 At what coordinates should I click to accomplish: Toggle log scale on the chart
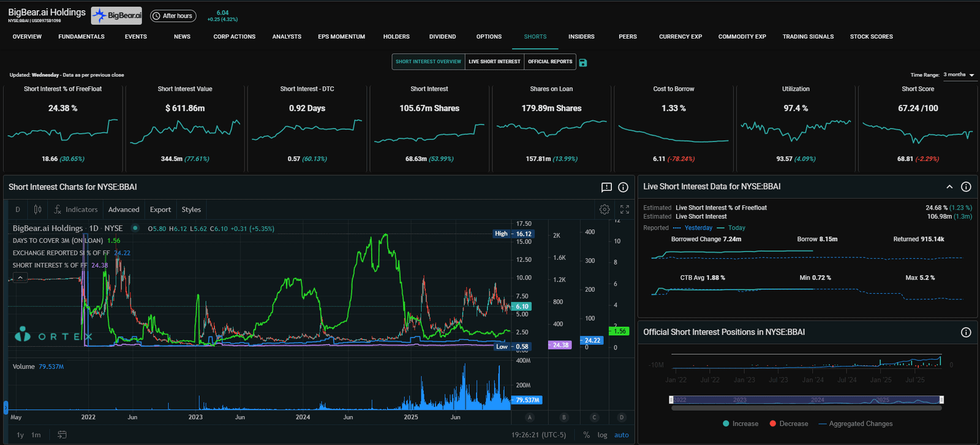(602, 435)
